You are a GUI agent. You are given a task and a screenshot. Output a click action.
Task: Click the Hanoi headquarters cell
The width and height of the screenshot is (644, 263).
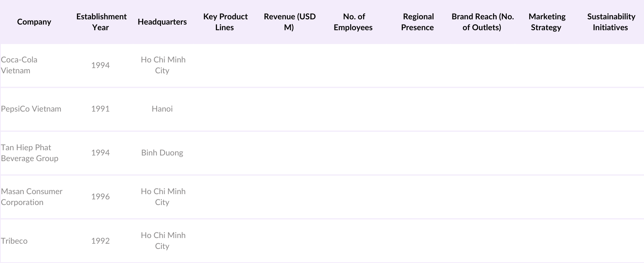coord(162,109)
